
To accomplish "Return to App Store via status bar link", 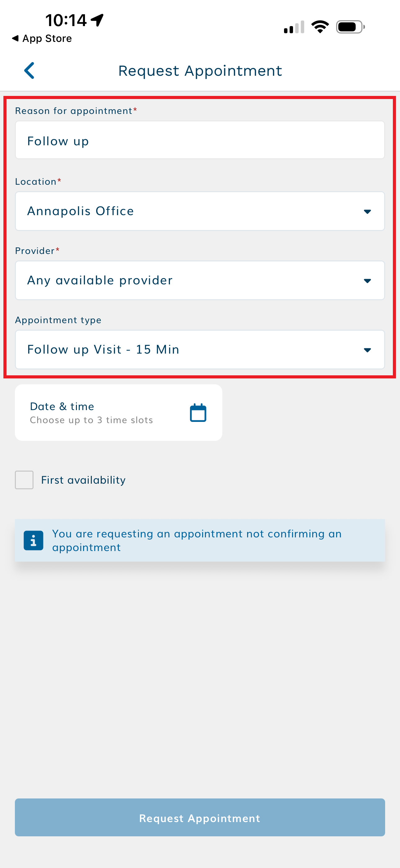I will click(47, 39).
